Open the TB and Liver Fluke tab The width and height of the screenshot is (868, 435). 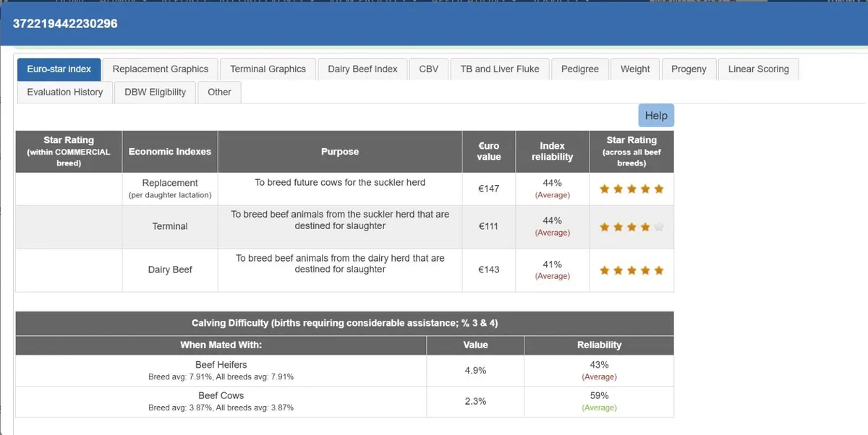(500, 69)
